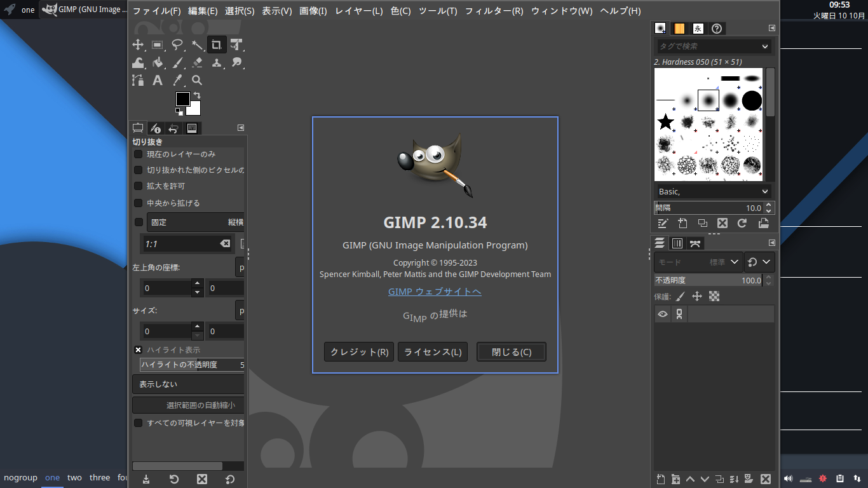The height and width of the screenshot is (488, 868).
Task: Toggle the 固定 checkbox
Action: coord(139,222)
